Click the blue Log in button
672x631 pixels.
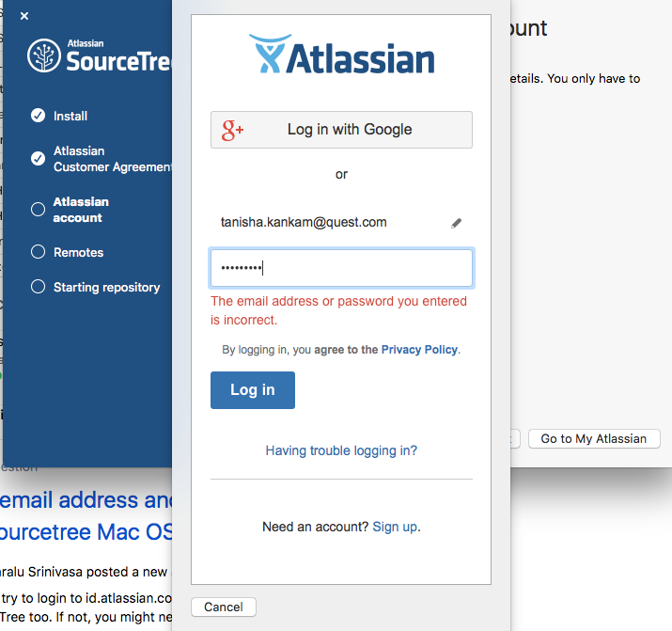pyautogui.click(x=253, y=390)
